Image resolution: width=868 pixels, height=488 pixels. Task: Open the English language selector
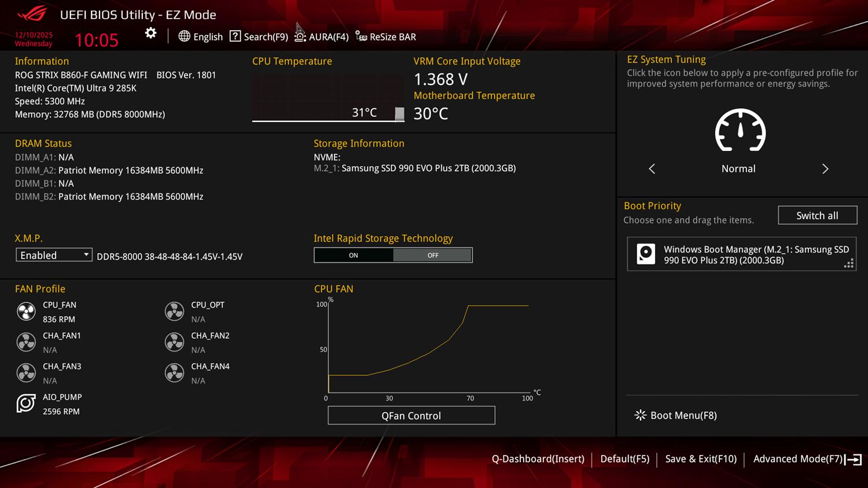click(x=201, y=37)
